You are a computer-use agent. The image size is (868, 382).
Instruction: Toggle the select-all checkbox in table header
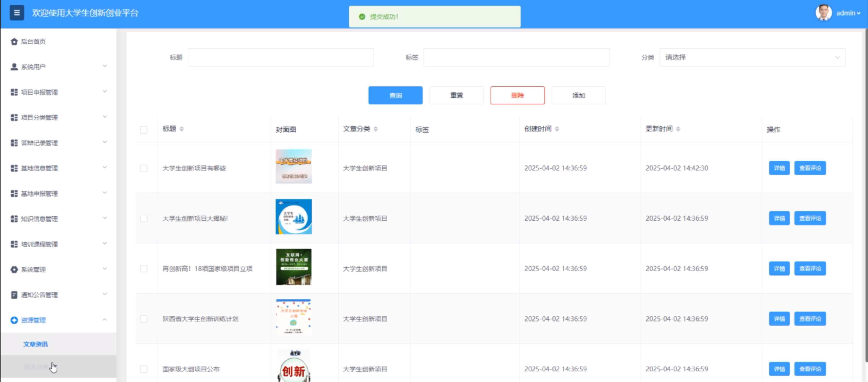(x=144, y=130)
